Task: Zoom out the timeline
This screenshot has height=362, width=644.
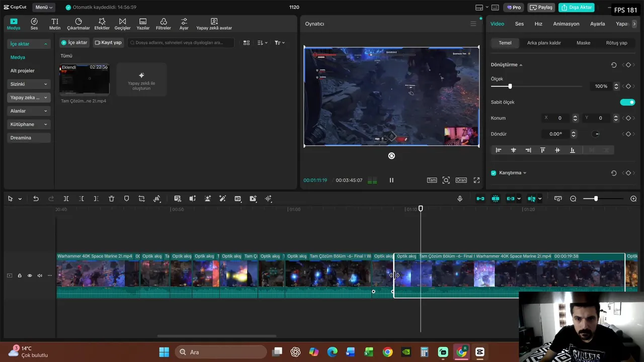Action: tap(573, 199)
